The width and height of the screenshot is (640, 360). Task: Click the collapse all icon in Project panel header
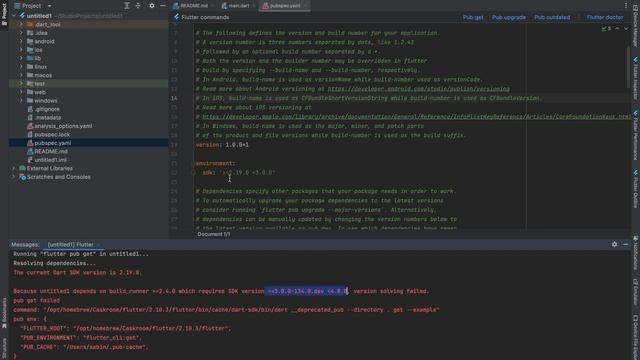[138, 6]
